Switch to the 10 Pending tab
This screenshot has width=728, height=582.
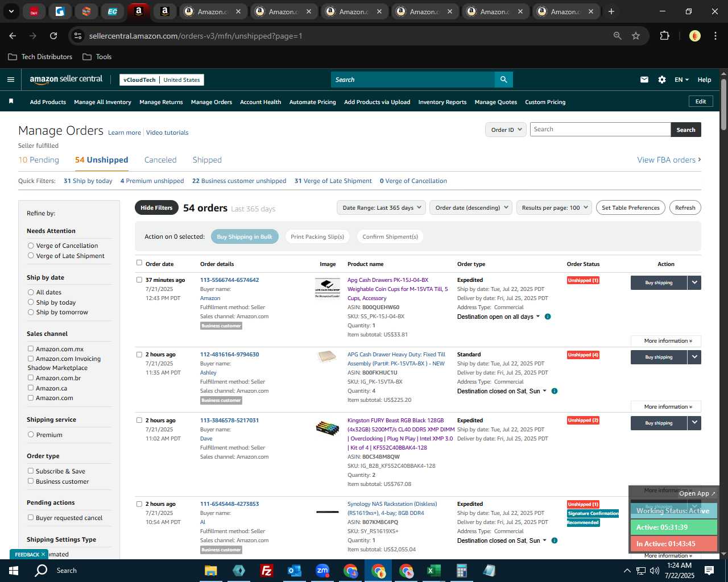click(x=39, y=160)
